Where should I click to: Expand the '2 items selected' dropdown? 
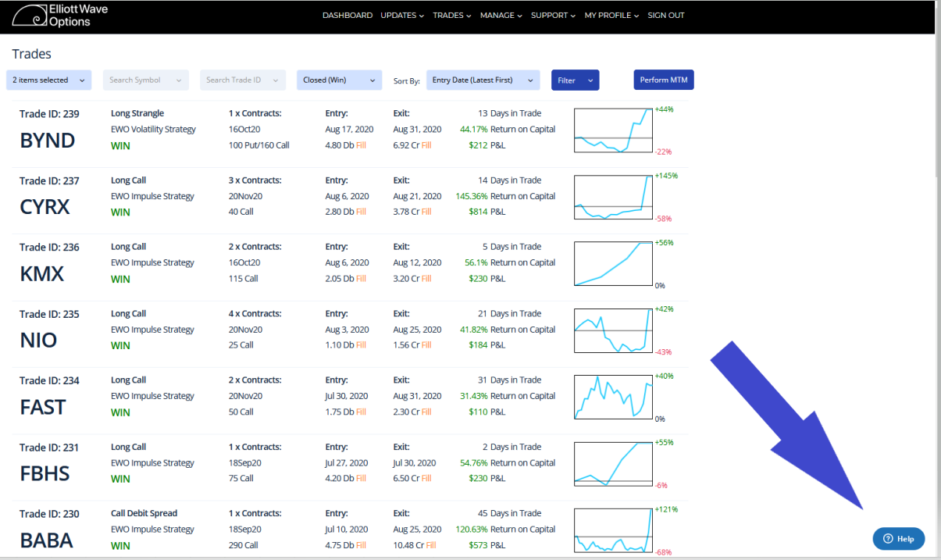tap(49, 80)
